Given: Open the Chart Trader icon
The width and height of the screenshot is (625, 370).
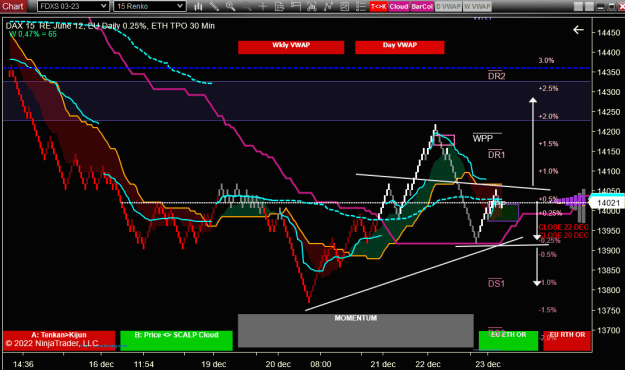Looking at the screenshot, I should pos(296,6).
